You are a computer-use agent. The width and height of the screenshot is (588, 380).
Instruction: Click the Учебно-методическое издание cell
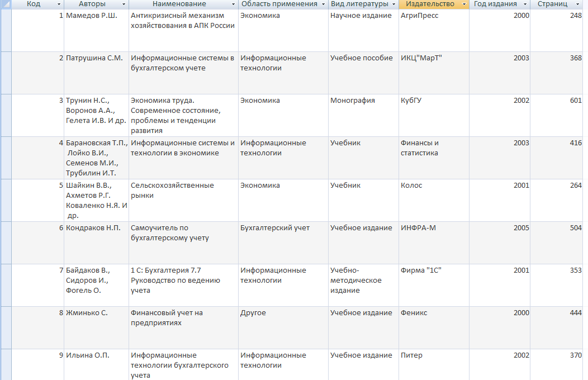click(363, 285)
